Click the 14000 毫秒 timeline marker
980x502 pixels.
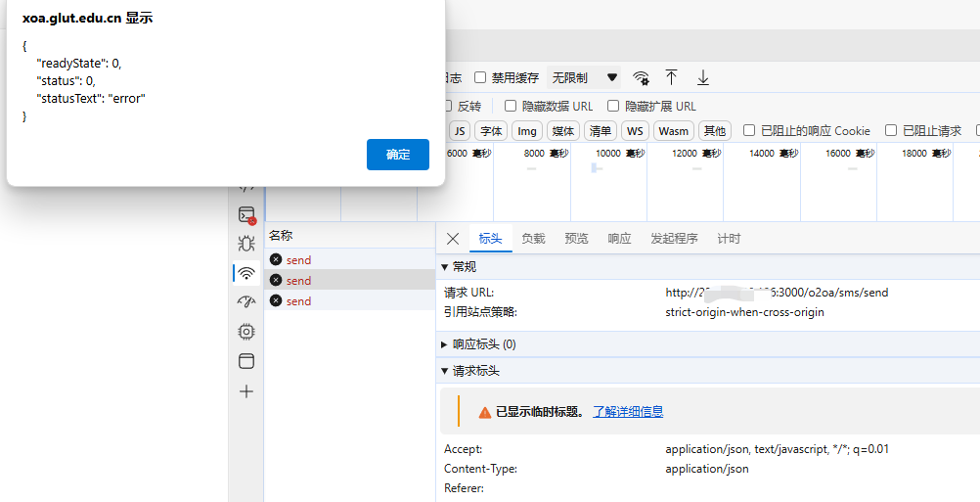pyautogui.click(x=773, y=154)
